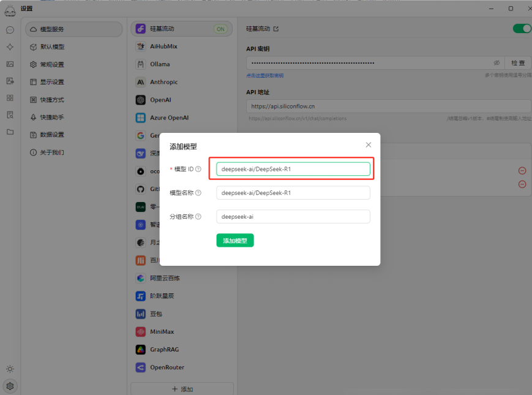Open the files folder icon in sidebar
This screenshot has height=395, width=532.
[x=10, y=132]
